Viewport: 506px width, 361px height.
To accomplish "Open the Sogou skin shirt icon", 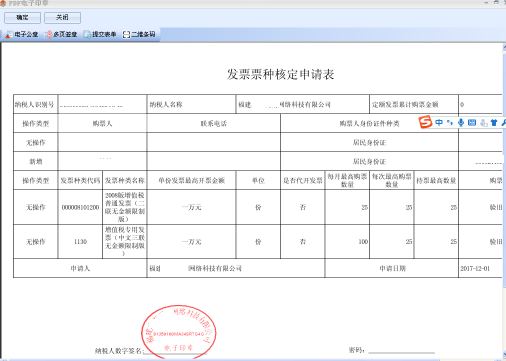I will click(x=494, y=123).
